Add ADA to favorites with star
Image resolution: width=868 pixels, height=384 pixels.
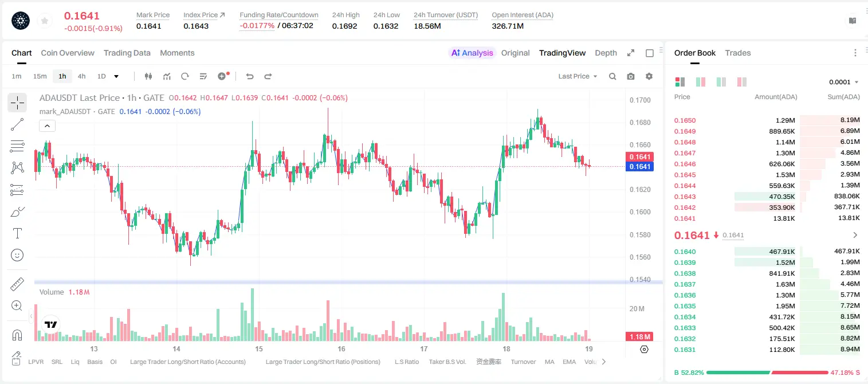point(44,21)
